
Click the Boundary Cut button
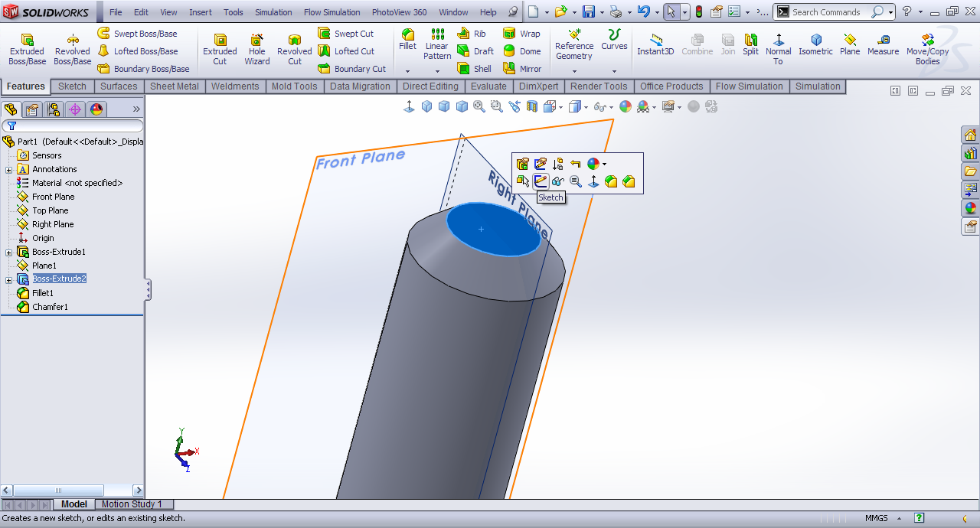pos(352,69)
